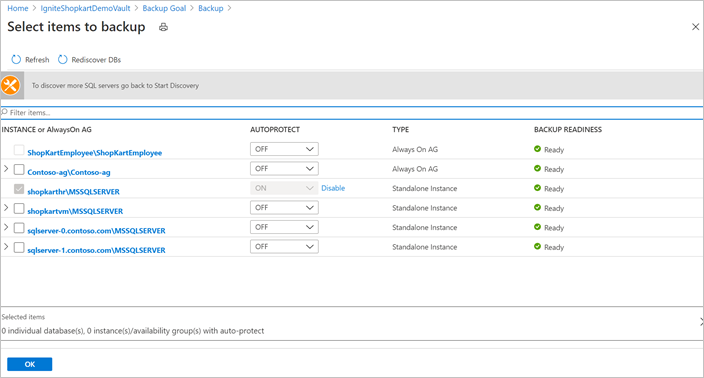Open Backup Goal breadcrumb
Viewport: 704px width, 378px height.
(164, 8)
